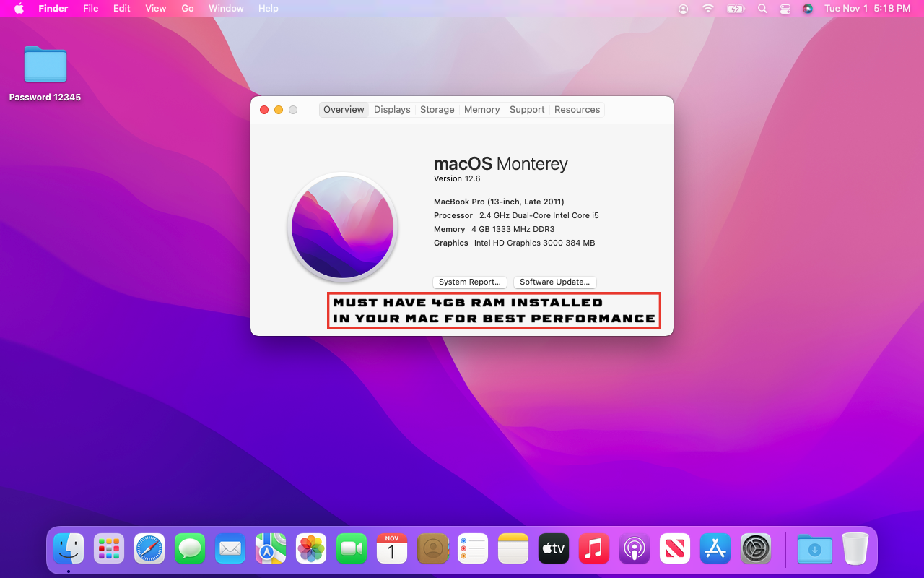Open the Edit menu
The width and height of the screenshot is (924, 578).
point(122,9)
